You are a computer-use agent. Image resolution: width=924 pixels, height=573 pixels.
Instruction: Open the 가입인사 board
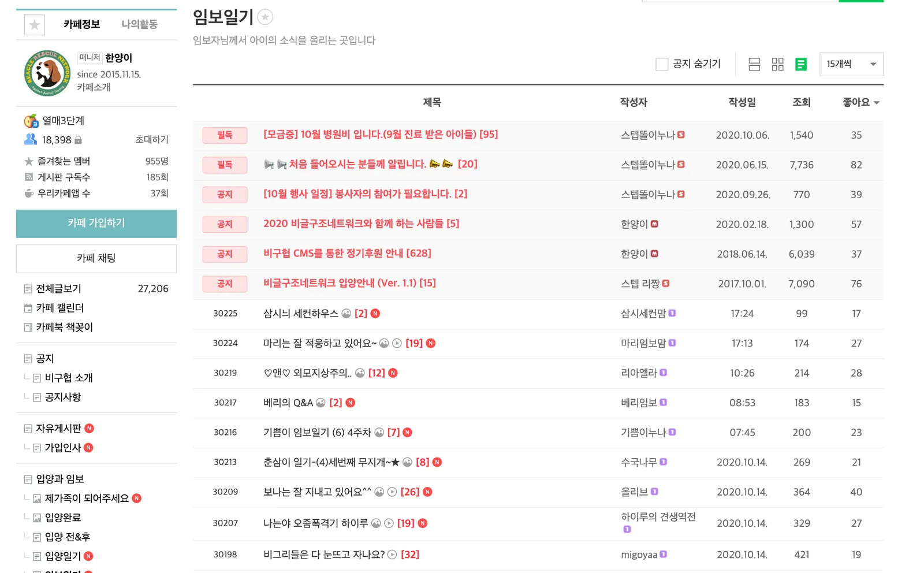63,448
